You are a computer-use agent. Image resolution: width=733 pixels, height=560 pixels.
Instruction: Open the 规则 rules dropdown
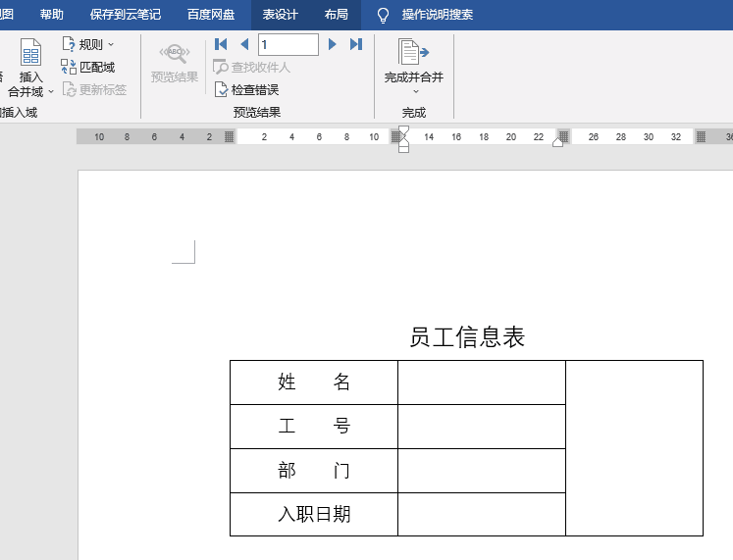[x=88, y=44]
